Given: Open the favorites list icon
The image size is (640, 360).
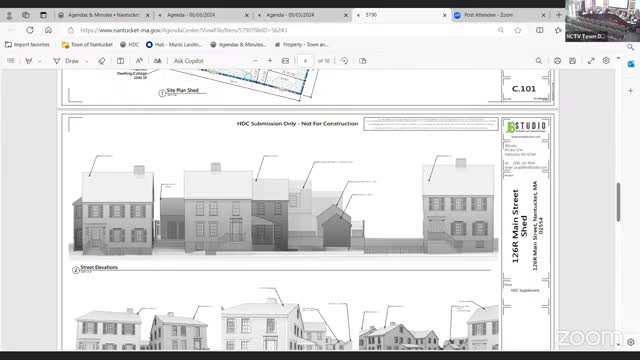Looking at the screenshot, I should pyautogui.click(x=558, y=30).
